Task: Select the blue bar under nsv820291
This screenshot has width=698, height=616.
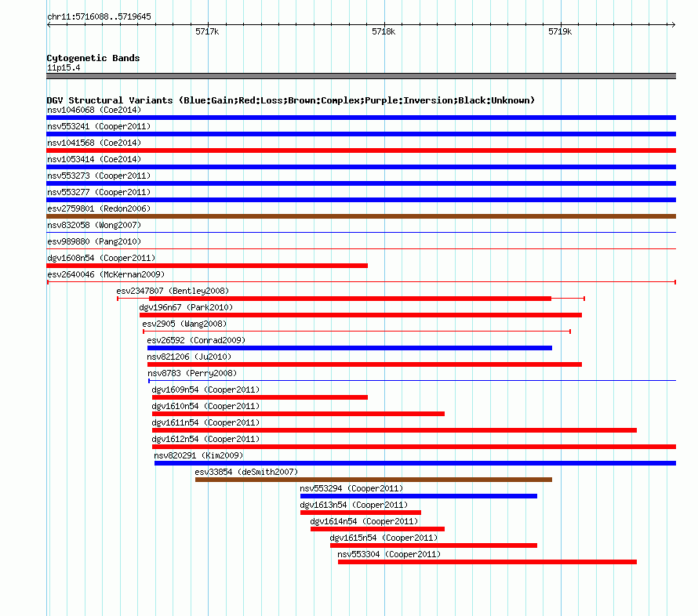Action: click(x=416, y=463)
